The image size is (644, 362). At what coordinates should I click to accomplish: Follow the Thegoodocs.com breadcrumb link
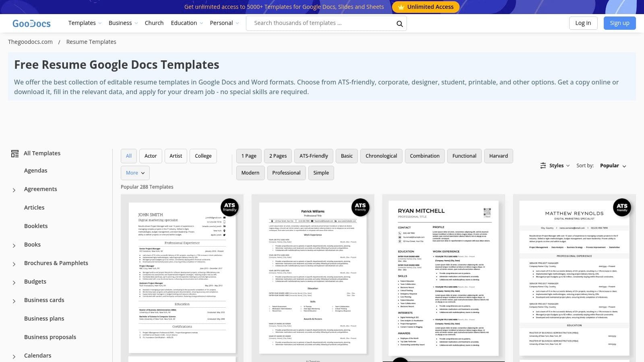click(x=30, y=41)
